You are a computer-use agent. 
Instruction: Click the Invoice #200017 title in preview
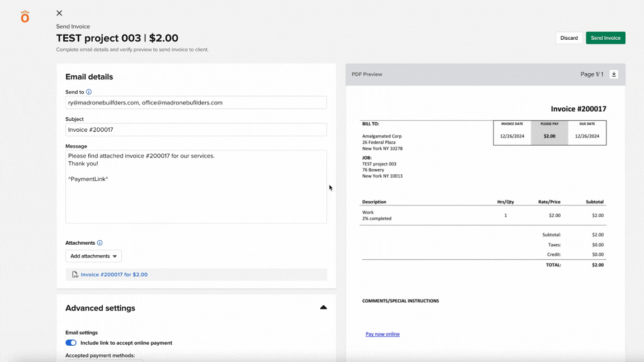[x=578, y=109]
